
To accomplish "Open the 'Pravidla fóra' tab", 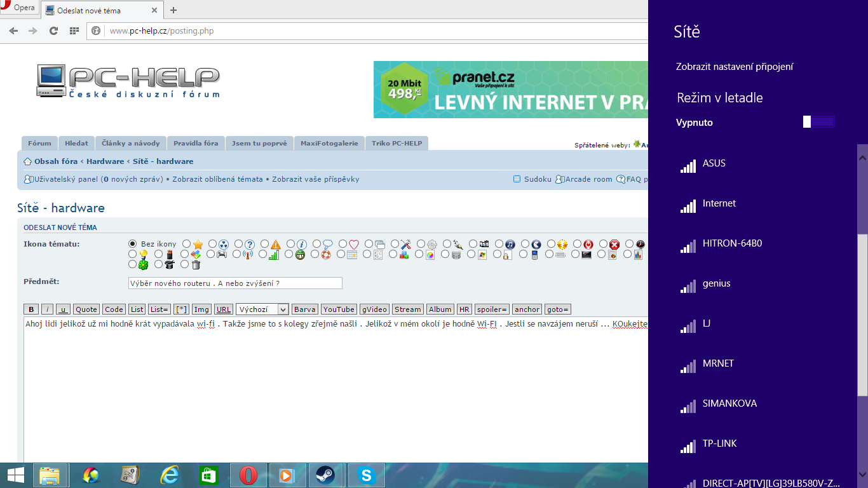I will pos(196,143).
